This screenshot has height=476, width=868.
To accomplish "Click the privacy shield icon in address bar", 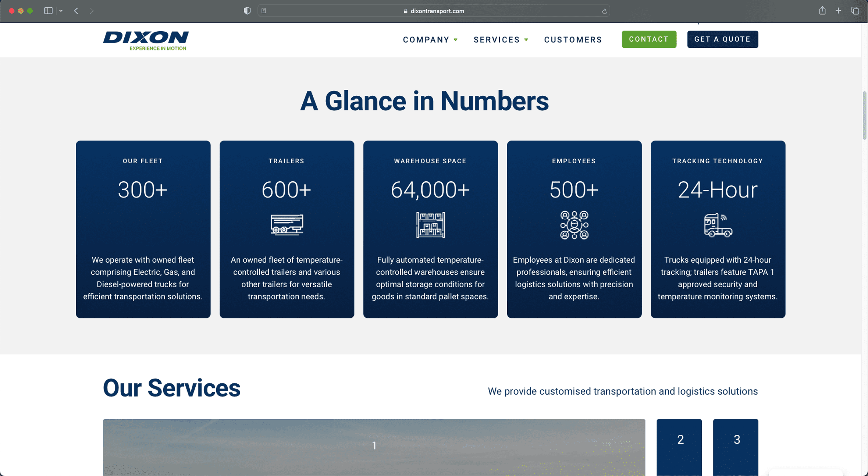I will tap(247, 11).
